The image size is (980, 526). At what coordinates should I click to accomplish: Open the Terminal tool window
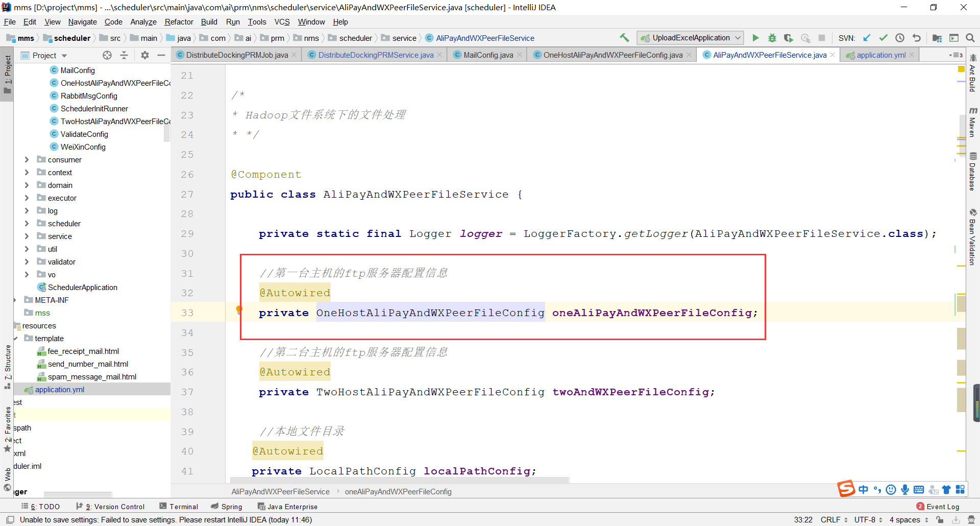click(x=179, y=507)
